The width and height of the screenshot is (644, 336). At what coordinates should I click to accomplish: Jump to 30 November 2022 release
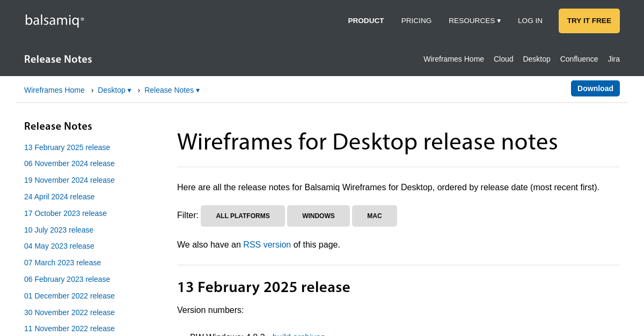coord(69,312)
